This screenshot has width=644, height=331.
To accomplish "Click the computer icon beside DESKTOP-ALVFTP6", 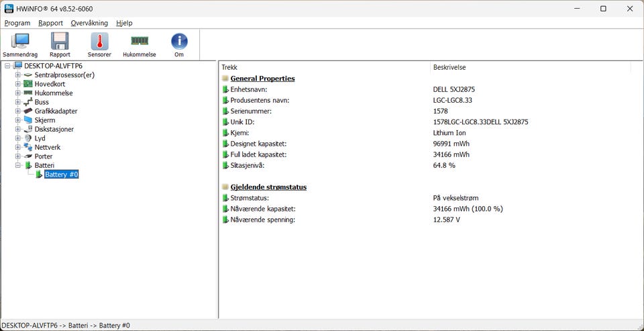I will (17, 66).
